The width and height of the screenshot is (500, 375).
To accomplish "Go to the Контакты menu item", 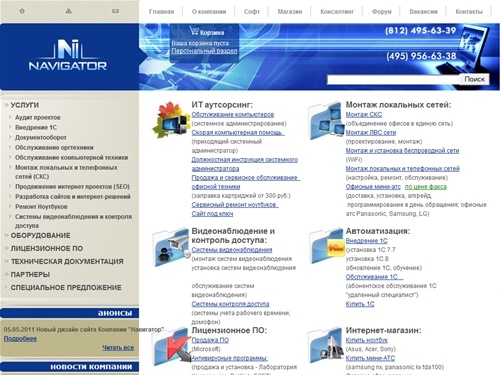I will tap(469, 12).
